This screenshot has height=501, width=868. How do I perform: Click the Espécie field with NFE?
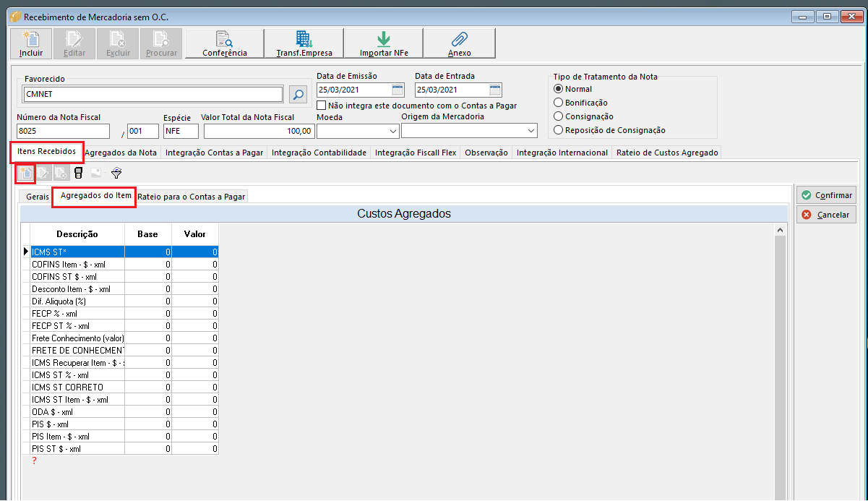pyautogui.click(x=181, y=131)
